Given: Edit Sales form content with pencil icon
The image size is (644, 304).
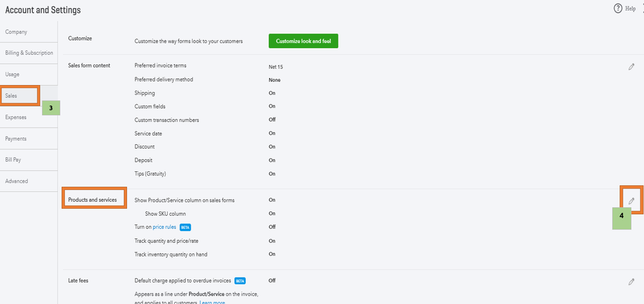Looking at the screenshot, I should [632, 66].
